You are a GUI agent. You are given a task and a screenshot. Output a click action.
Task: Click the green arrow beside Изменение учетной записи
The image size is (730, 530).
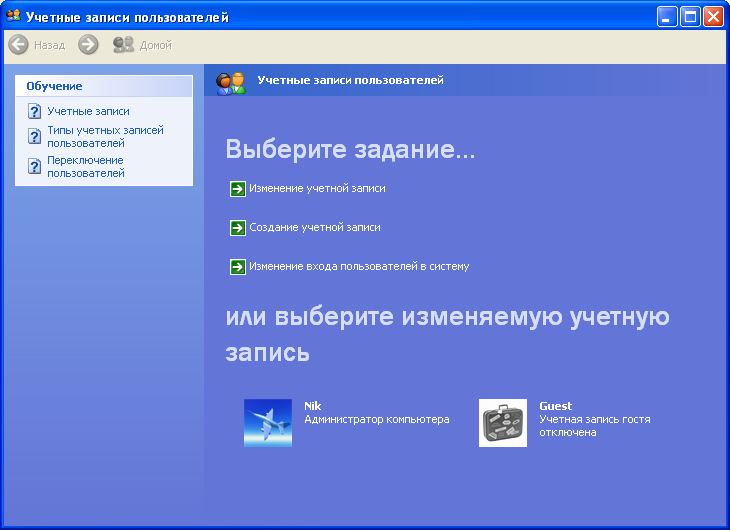pos(237,189)
